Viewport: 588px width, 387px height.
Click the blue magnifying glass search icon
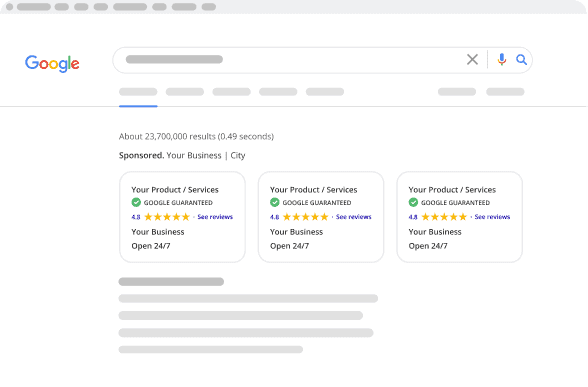coord(521,60)
